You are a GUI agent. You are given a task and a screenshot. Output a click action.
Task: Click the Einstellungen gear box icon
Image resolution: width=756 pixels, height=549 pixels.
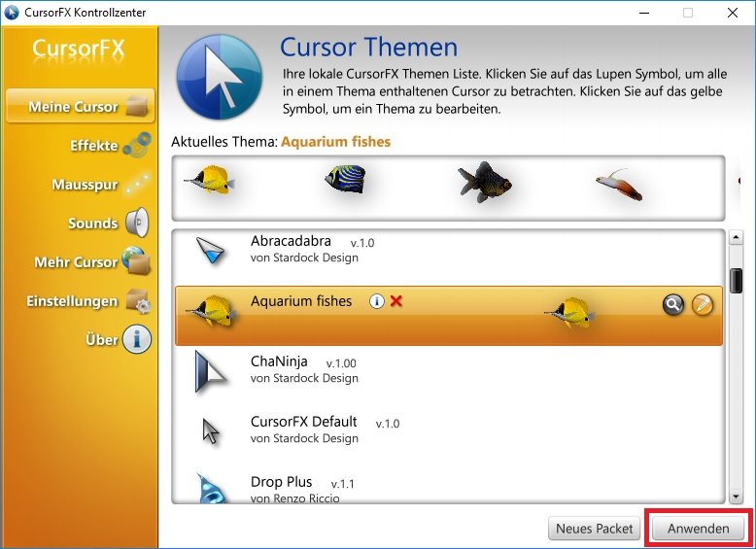pyautogui.click(x=138, y=301)
